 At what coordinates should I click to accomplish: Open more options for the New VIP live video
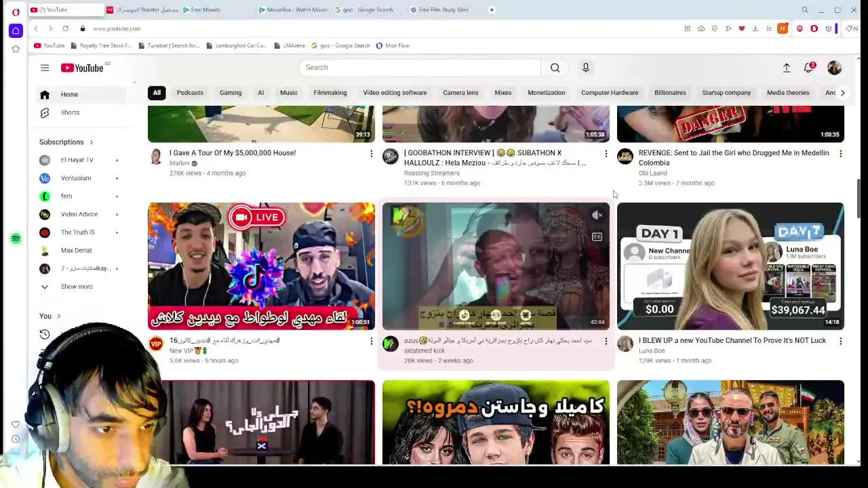371,342
